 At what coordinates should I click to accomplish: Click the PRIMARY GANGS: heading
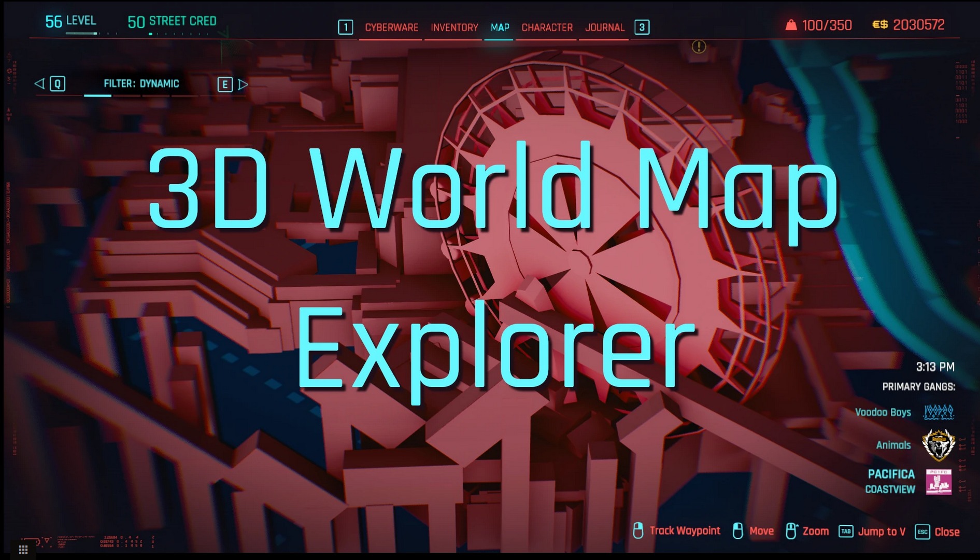[x=918, y=387]
